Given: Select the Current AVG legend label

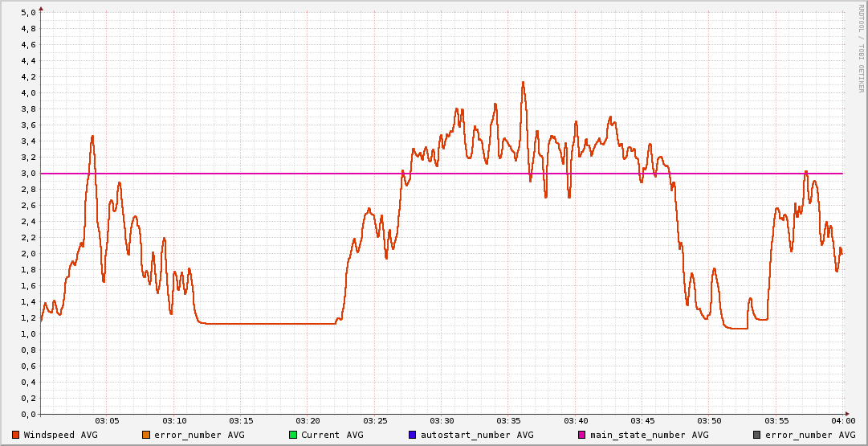Looking at the screenshot, I should click(332, 435).
